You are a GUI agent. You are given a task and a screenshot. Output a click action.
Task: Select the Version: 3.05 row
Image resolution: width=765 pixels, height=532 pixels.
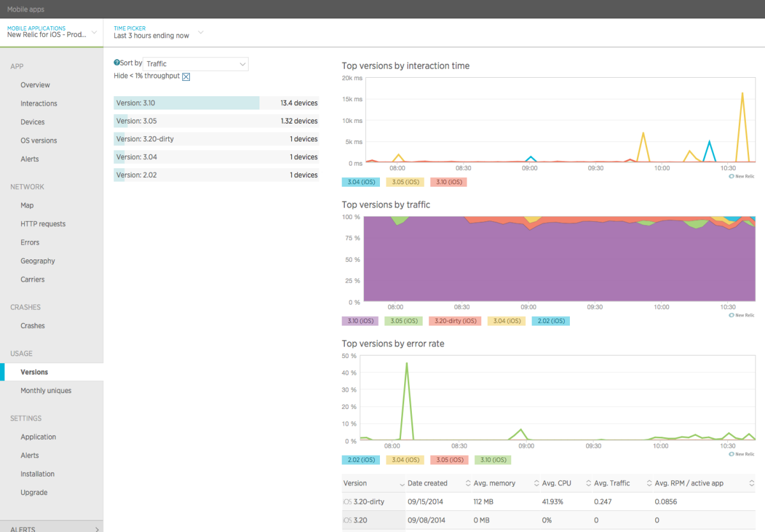(x=217, y=121)
